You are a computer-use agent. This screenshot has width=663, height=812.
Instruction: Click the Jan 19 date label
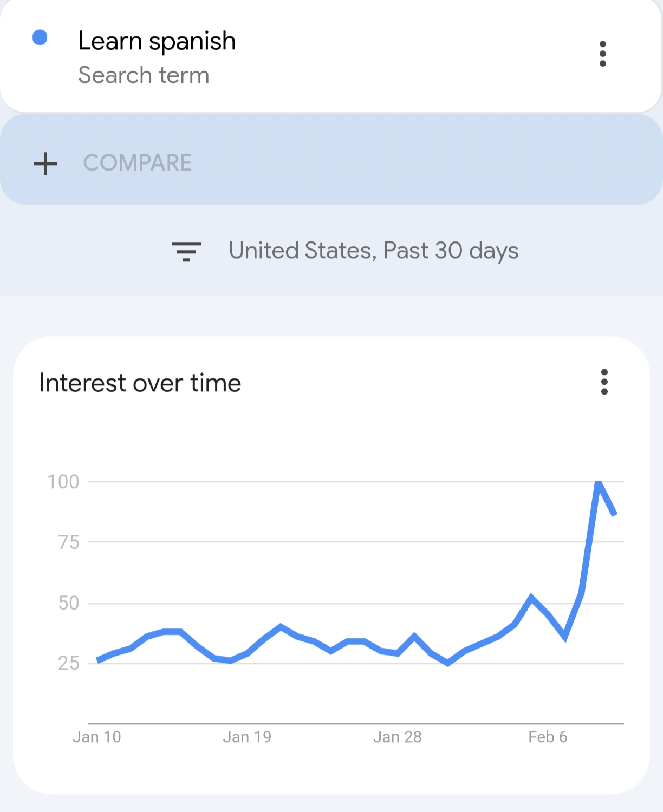tap(247, 737)
